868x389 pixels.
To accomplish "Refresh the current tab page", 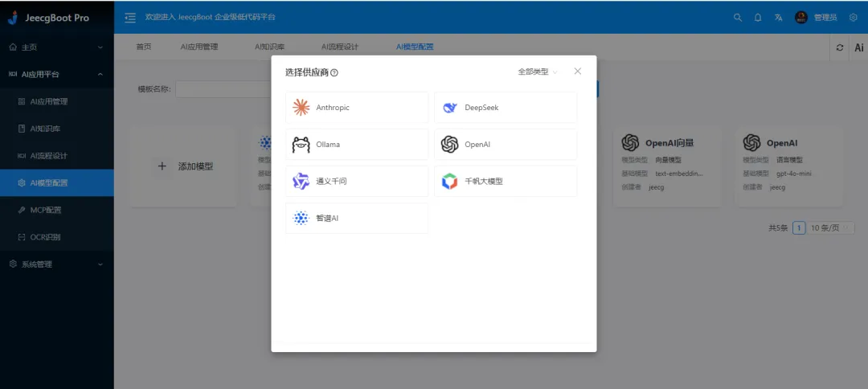I will point(840,47).
